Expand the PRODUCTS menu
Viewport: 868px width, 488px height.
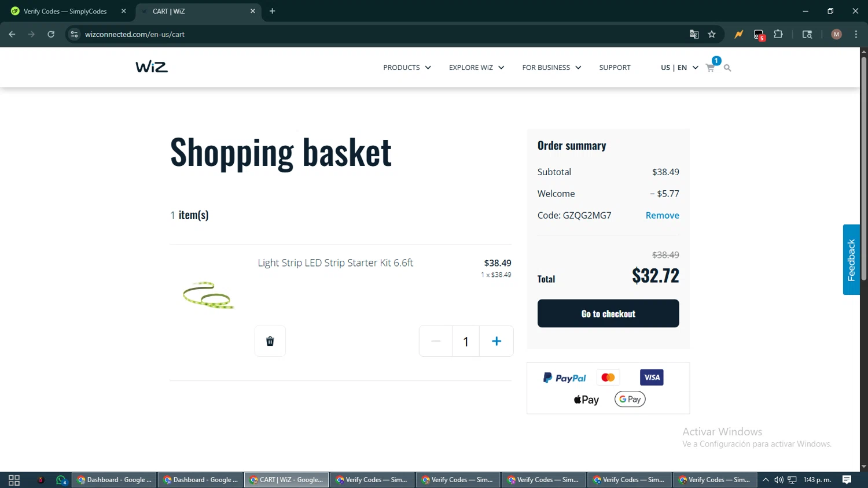(x=407, y=68)
